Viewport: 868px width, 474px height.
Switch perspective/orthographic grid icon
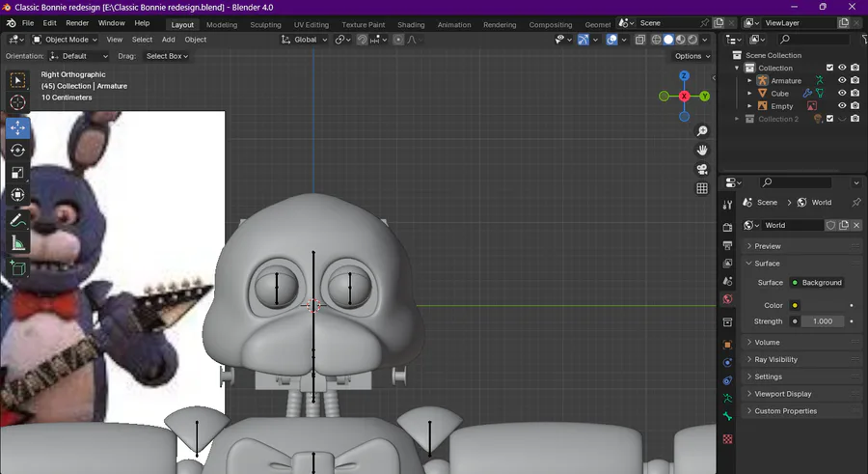point(702,188)
